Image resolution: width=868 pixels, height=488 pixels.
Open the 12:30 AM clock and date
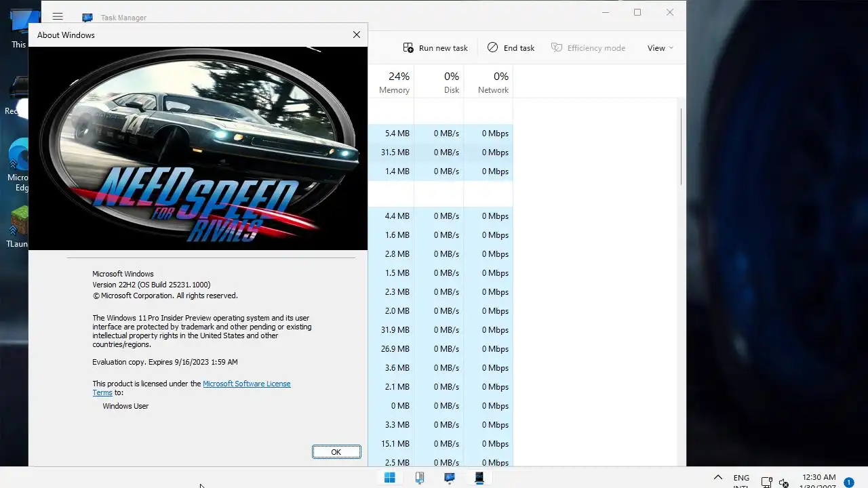[x=818, y=481]
